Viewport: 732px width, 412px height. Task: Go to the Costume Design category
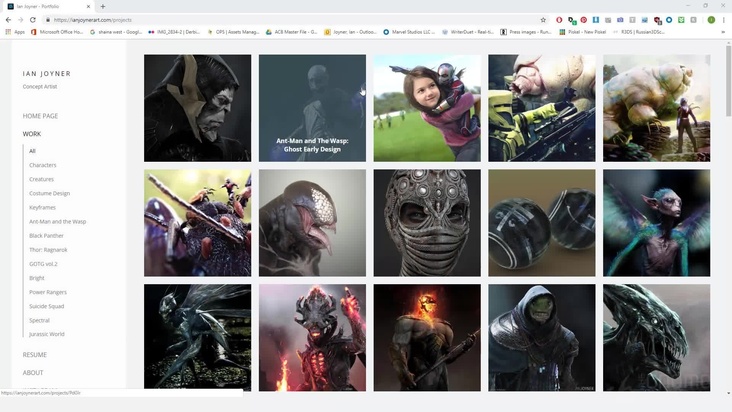(49, 193)
